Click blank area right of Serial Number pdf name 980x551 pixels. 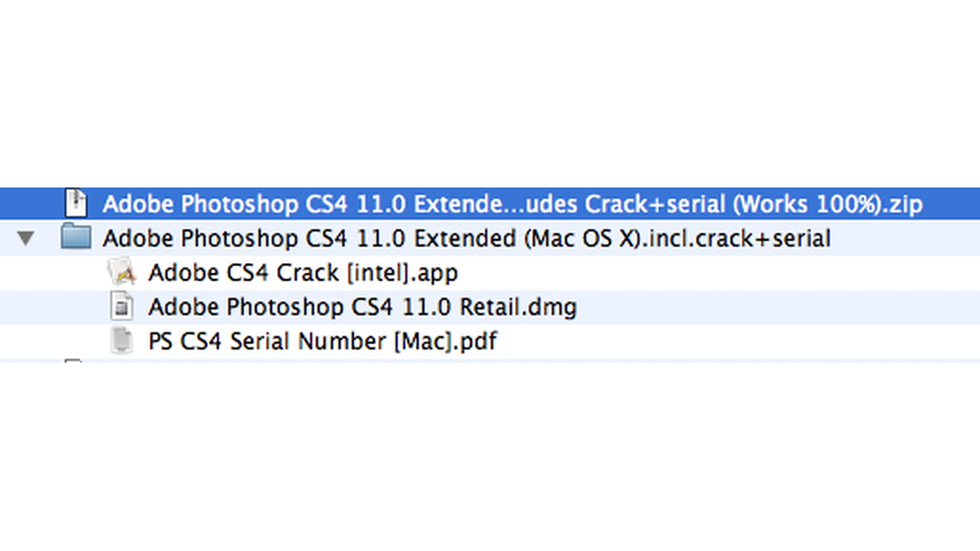[x=739, y=341]
